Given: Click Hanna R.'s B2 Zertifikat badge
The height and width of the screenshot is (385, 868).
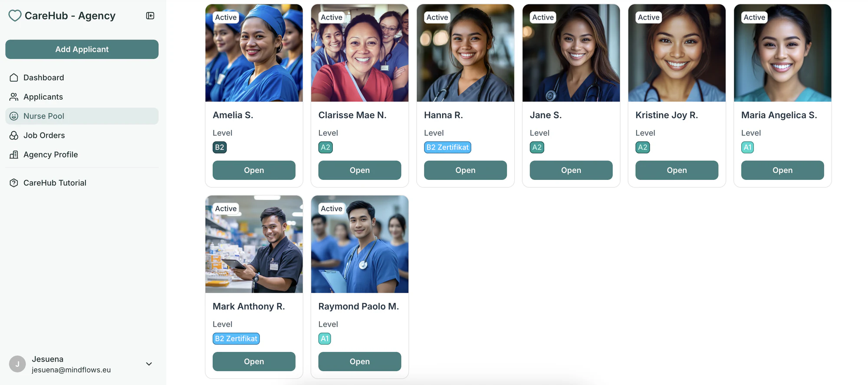Looking at the screenshot, I should pyautogui.click(x=447, y=147).
